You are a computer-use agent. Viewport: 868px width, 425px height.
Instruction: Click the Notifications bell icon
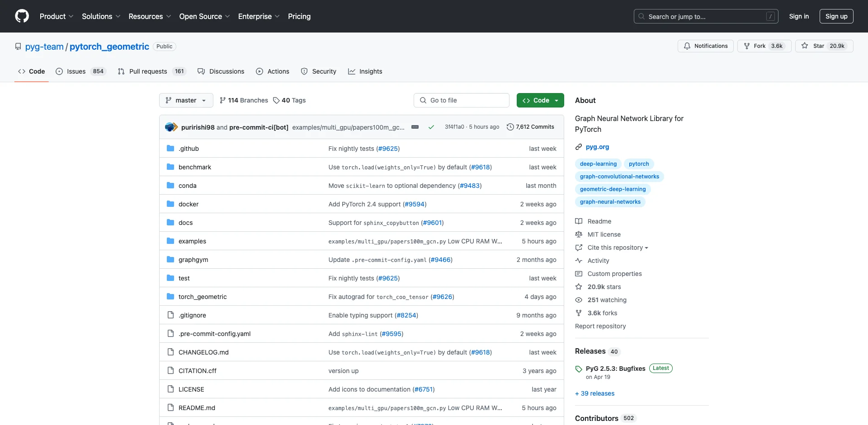(687, 46)
